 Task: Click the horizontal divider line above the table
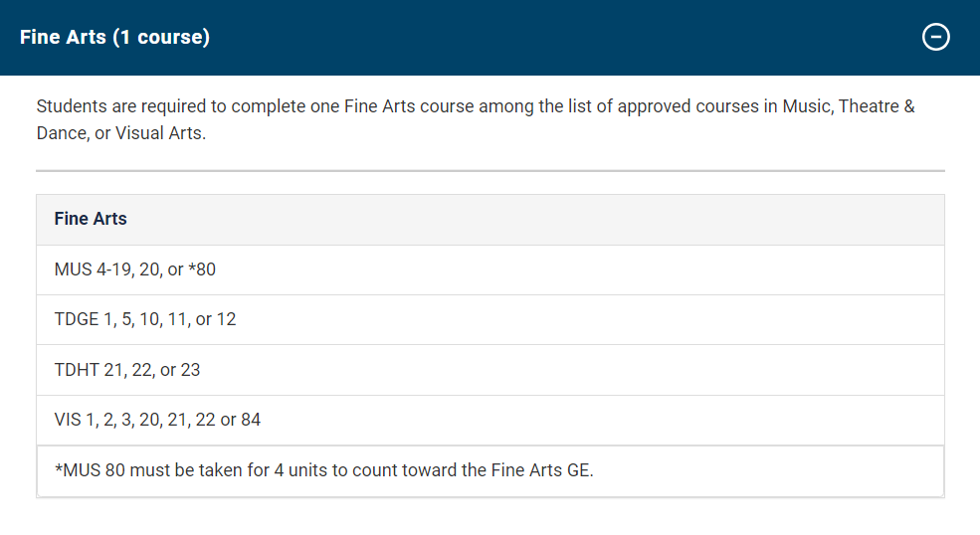click(x=490, y=171)
